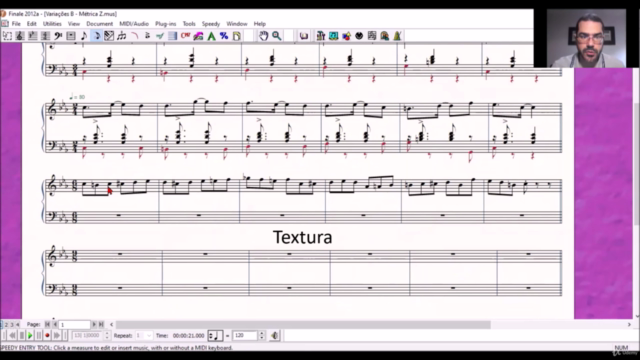
Task: Switch to layer 2 button
Action: click(x=6, y=324)
